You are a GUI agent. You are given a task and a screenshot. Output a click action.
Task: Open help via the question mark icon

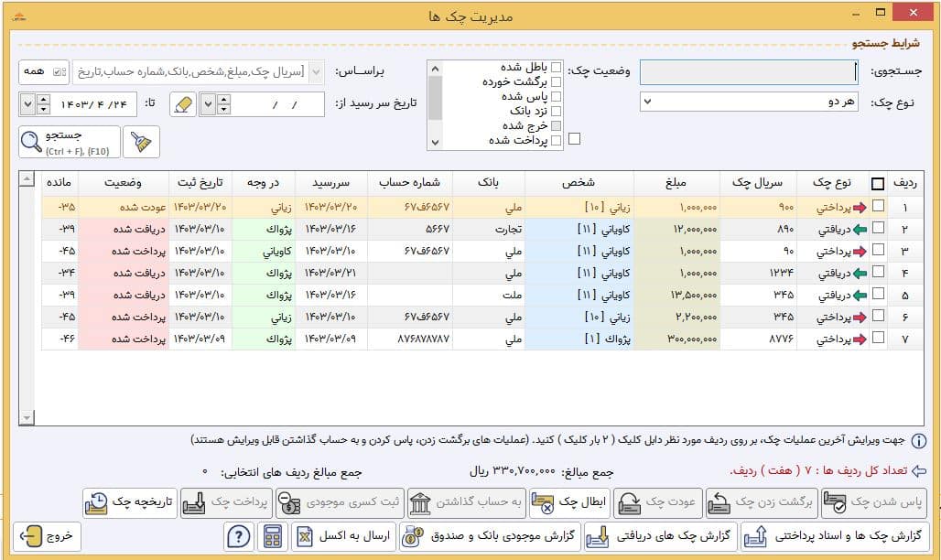tap(239, 536)
